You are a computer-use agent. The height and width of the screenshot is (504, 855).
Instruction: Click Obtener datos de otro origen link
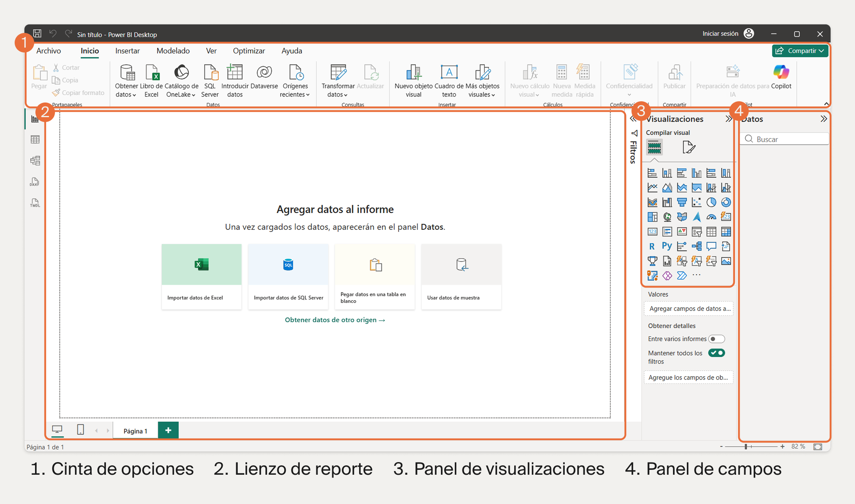point(335,320)
